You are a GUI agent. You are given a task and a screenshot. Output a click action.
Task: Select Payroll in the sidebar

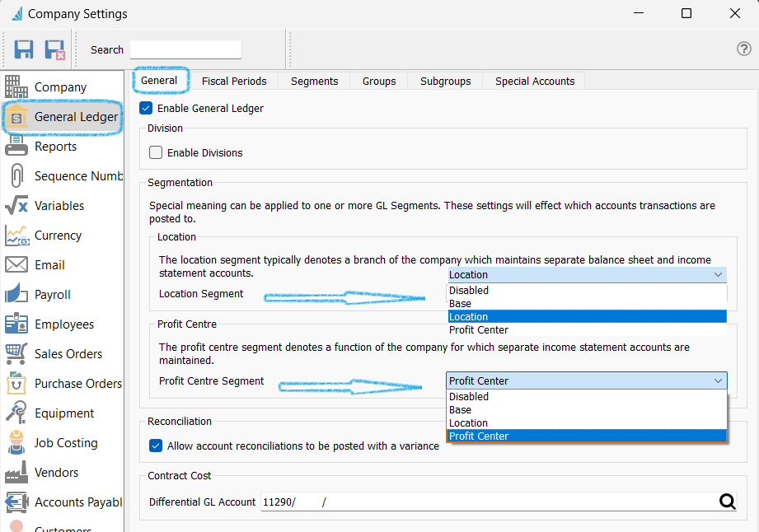point(53,295)
